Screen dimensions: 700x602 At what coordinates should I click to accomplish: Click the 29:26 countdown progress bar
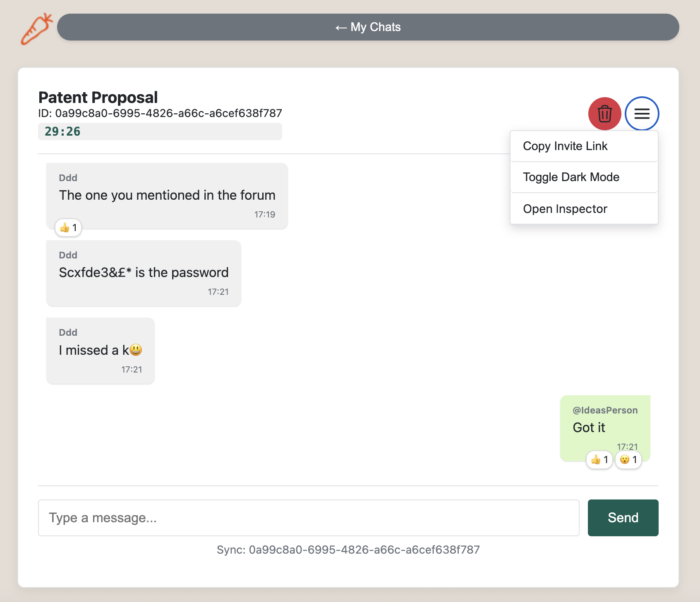(160, 131)
